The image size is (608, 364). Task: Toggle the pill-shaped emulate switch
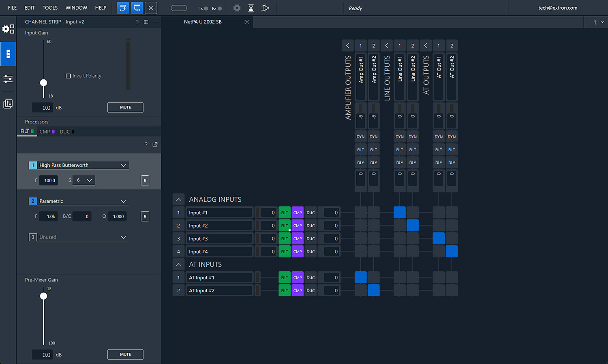pos(179,8)
